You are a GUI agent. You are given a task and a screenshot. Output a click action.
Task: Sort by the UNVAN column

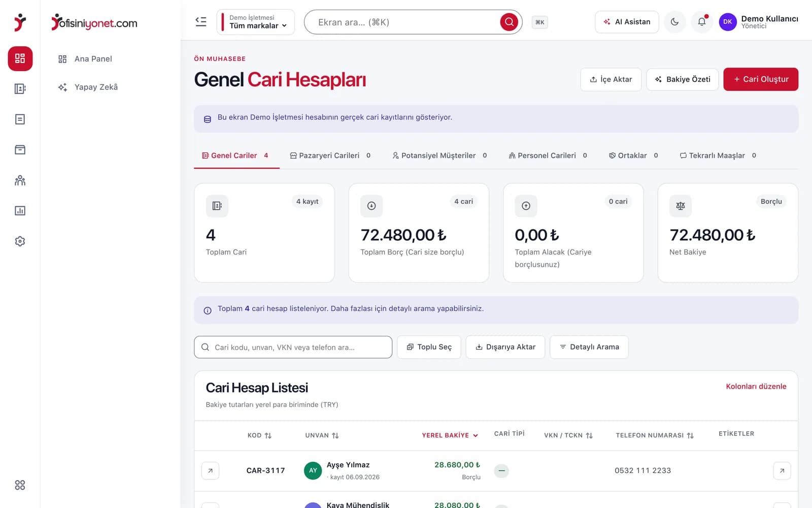322,435
